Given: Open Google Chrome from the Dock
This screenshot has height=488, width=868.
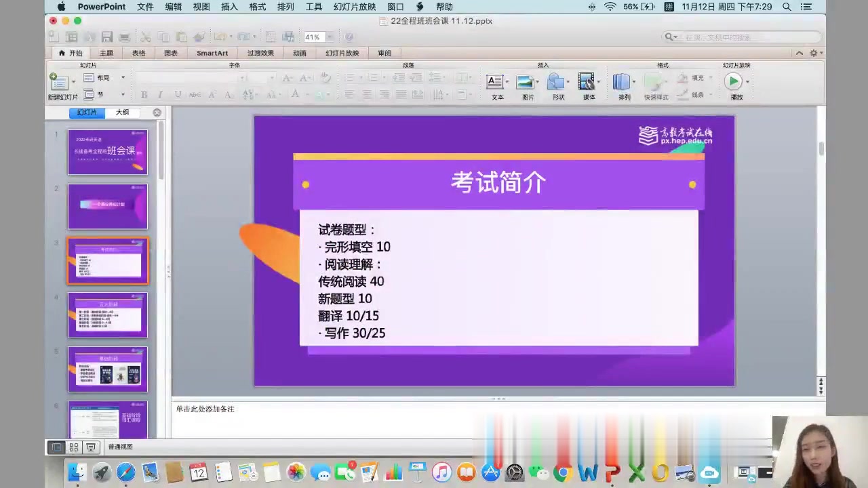Looking at the screenshot, I should 563,472.
